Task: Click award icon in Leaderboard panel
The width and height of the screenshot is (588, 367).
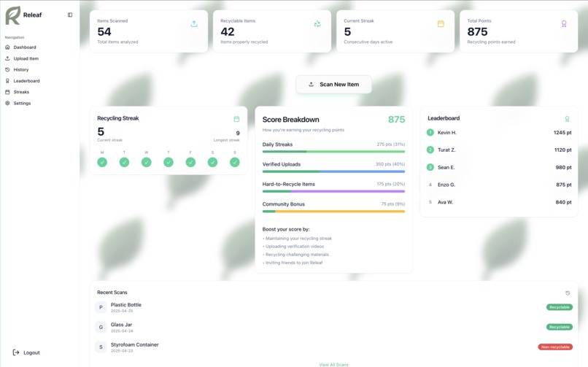Action: tap(567, 119)
